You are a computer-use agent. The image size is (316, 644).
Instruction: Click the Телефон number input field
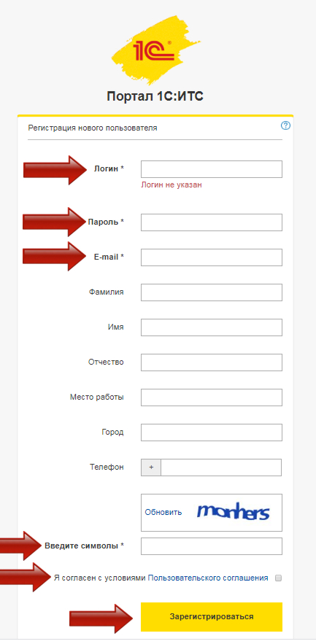pyautogui.click(x=221, y=468)
